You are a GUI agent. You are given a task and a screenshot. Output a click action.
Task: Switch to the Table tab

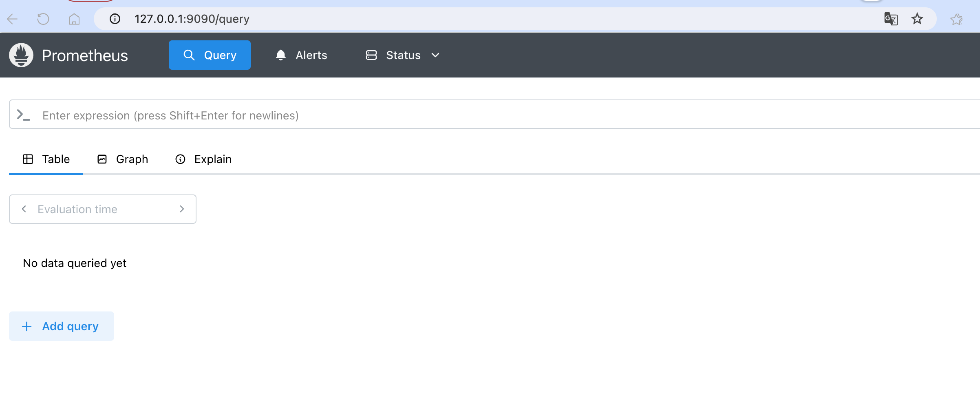(x=46, y=159)
